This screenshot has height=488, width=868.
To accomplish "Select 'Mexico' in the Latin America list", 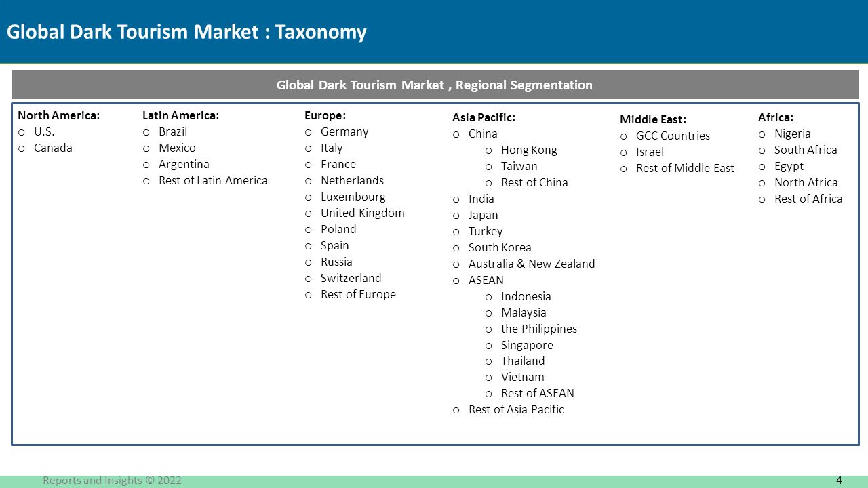I will click(177, 148).
